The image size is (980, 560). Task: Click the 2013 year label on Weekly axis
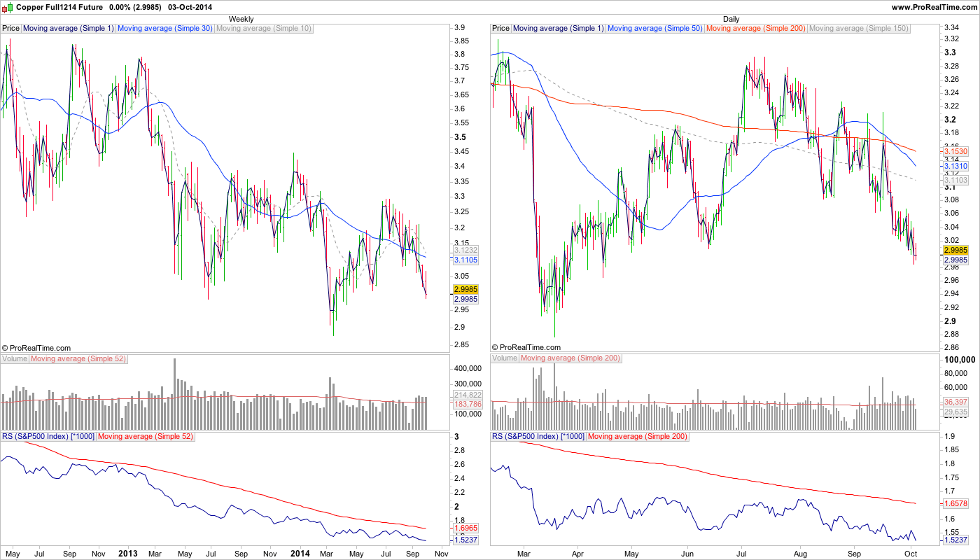[x=128, y=553]
